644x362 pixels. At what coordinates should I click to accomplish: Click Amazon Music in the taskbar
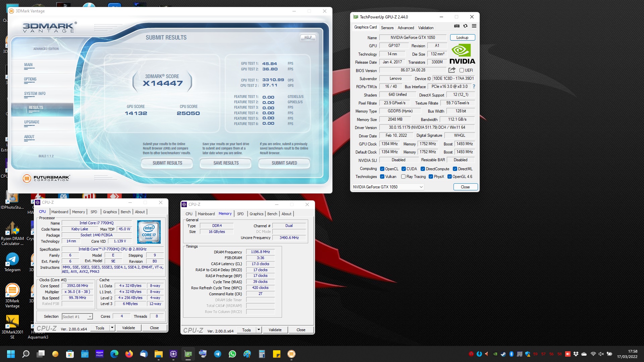(100, 354)
